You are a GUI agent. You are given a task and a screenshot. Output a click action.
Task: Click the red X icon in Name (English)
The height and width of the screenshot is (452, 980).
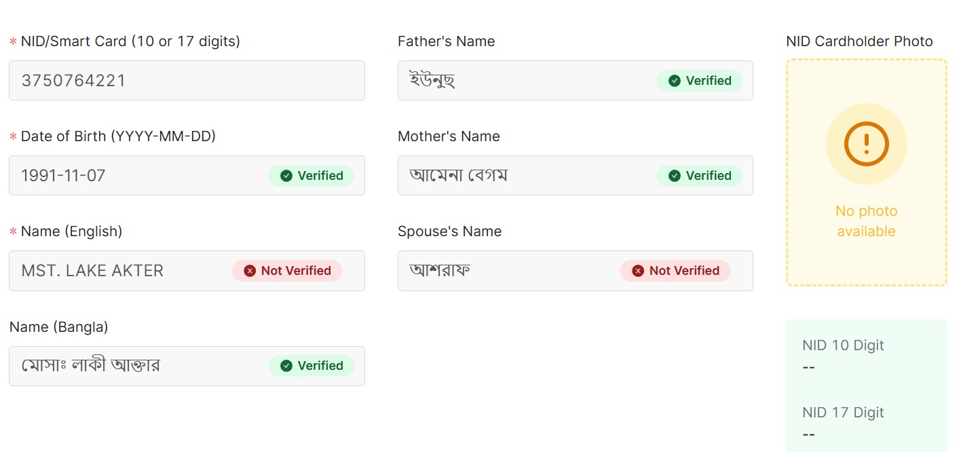(250, 271)
